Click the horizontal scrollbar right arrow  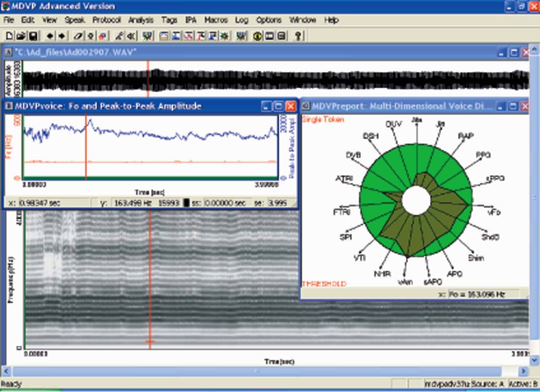[523, 371]
